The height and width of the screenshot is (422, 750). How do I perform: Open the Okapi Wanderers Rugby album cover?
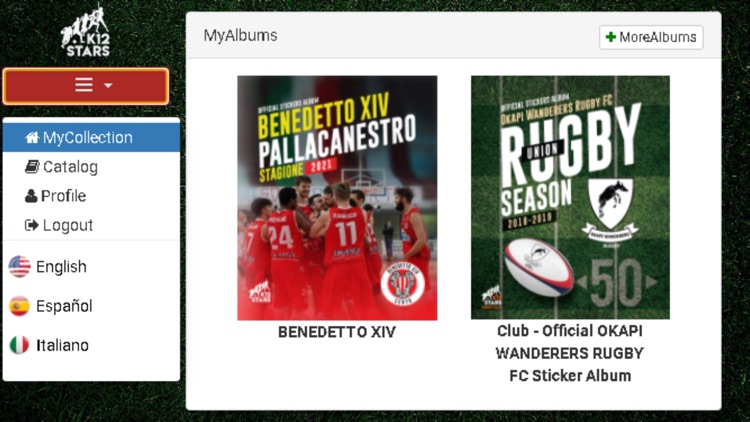(570, 197)
